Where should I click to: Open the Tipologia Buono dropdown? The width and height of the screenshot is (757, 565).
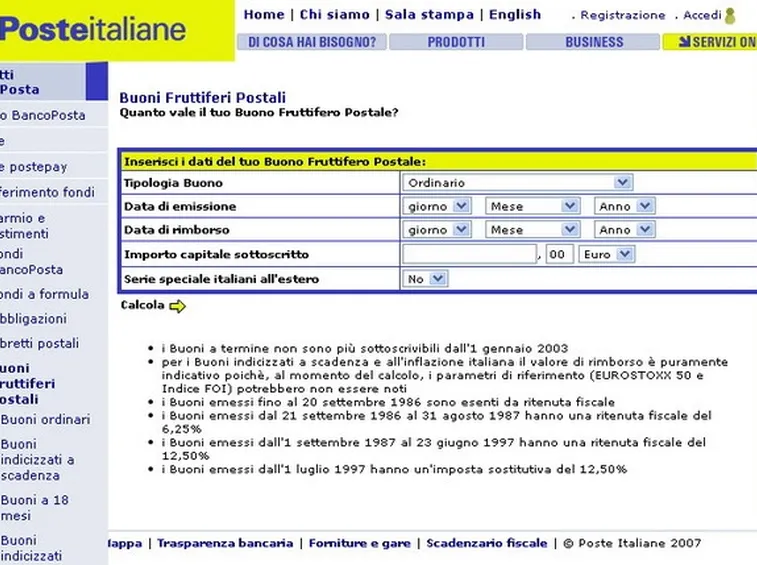[x=517, y=183]
